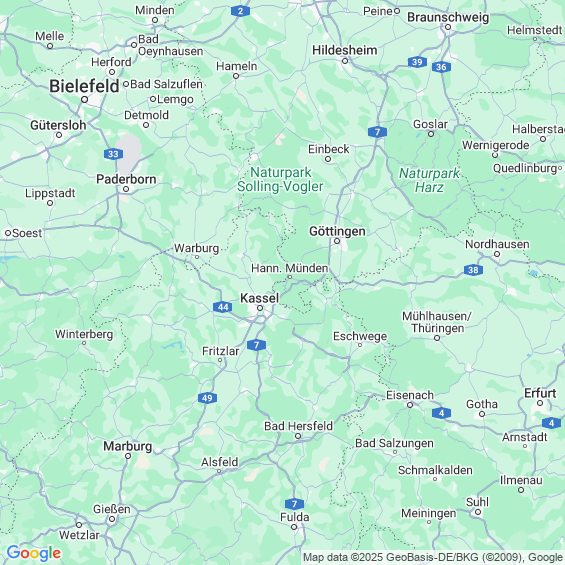Click the Google logo

(x=34, y=553)
